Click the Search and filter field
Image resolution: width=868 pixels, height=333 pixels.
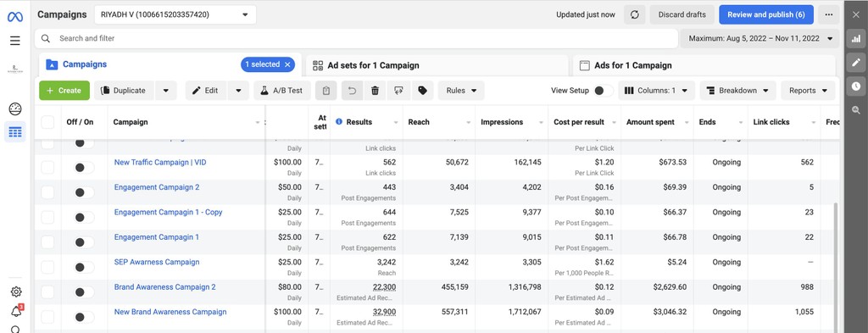click(357, 39)
